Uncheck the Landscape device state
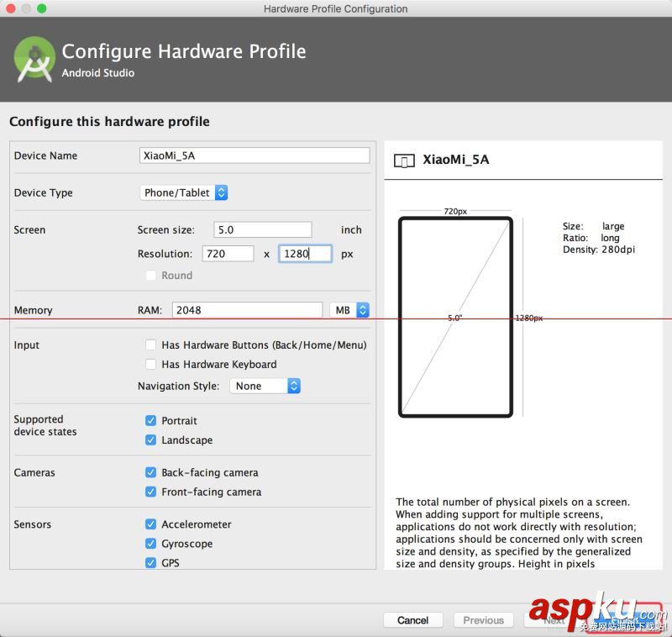 (x=151, y=440)
